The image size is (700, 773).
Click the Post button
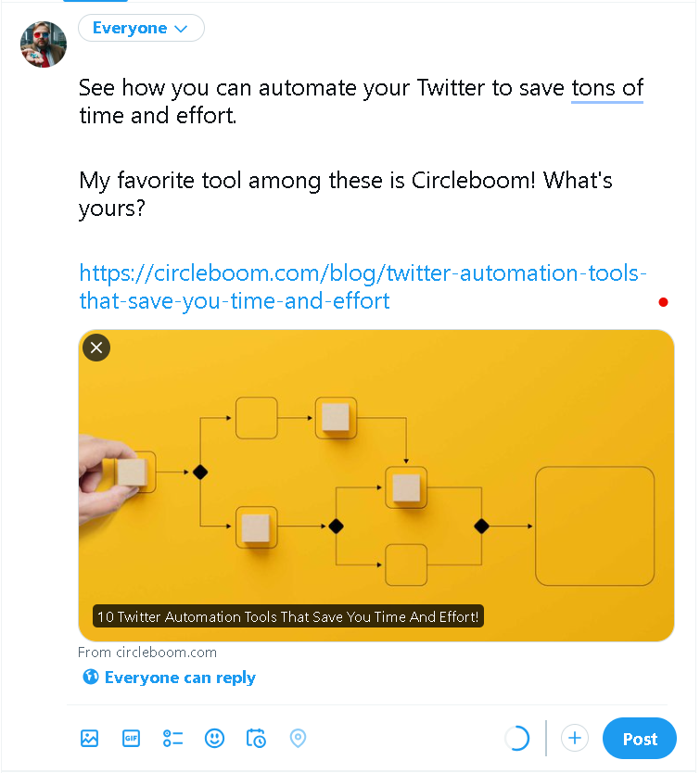point(639,738)
